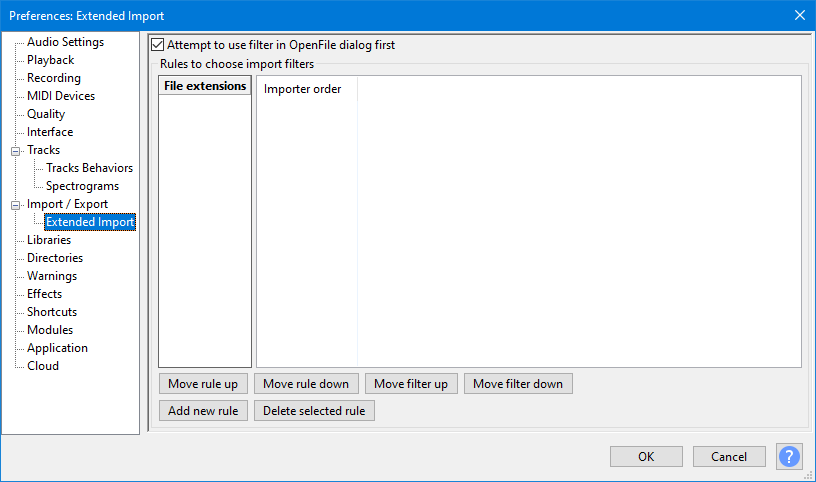Open the Playback preferences page

tap(50, 60)
